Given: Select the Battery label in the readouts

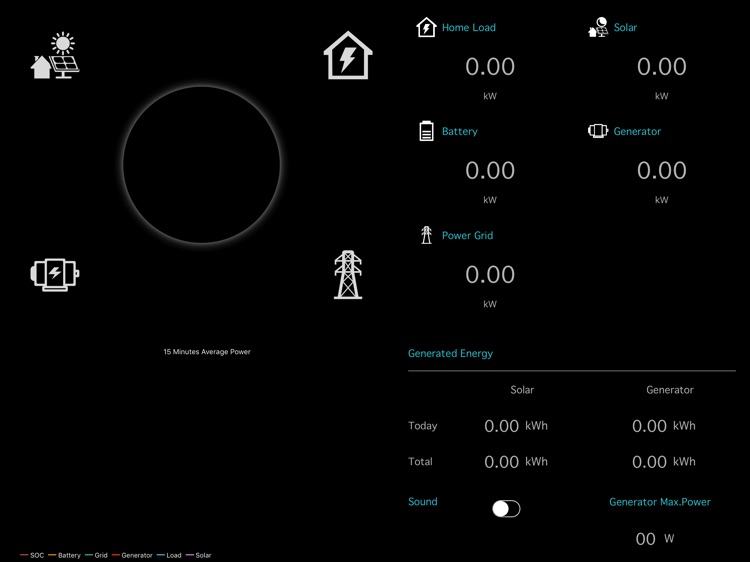Looking at the screenshot, I should [x=460, y=131].
